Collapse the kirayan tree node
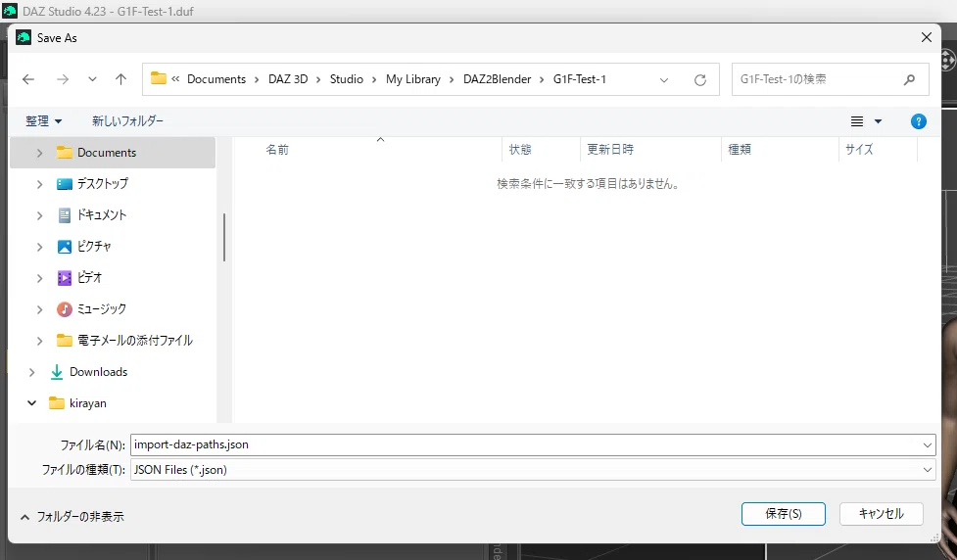Screen dimensions: 957x560 (31, 403)
